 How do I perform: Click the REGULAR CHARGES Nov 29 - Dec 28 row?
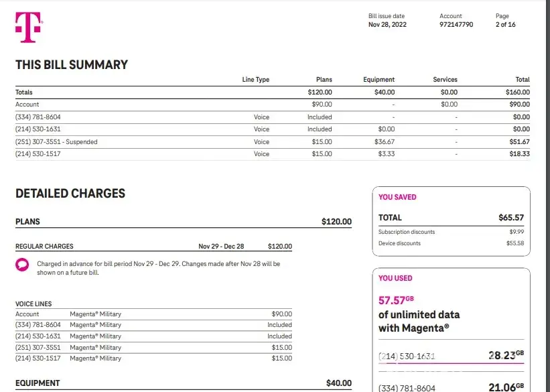(153, 247)
